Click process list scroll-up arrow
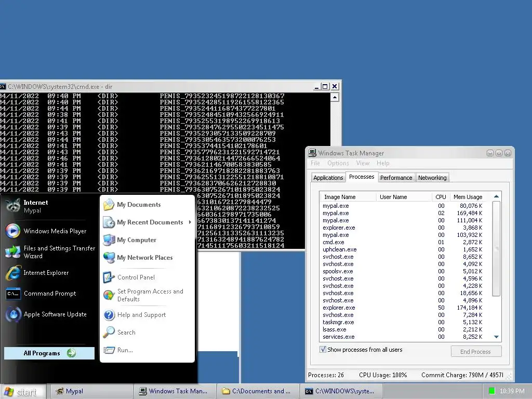This screenshot has height=399, width=532. (x=496, y=196)
